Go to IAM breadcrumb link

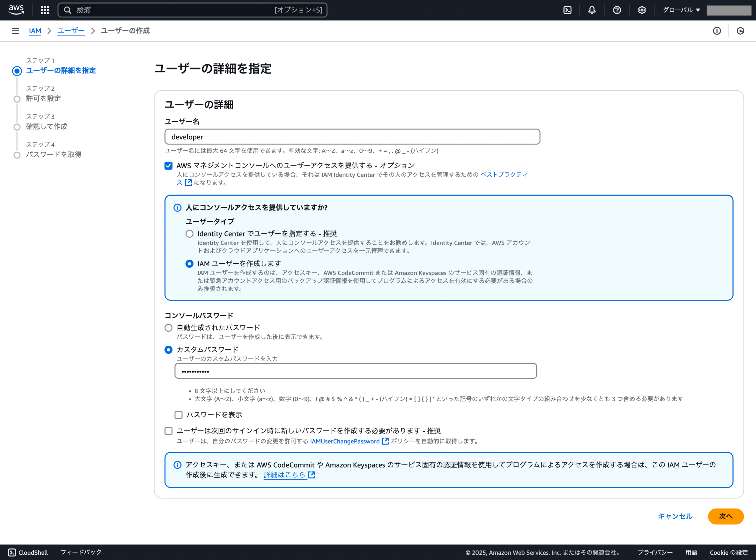click(x=35, y=31)
